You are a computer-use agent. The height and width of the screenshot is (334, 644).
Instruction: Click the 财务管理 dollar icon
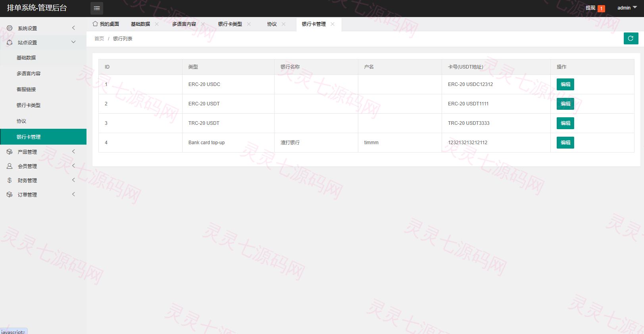point(10,180)
